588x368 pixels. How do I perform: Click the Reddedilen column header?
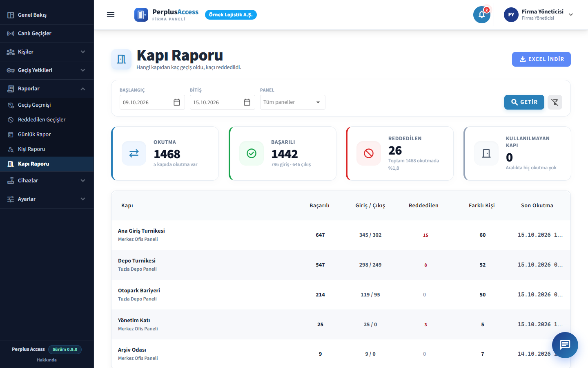point(423,206)
